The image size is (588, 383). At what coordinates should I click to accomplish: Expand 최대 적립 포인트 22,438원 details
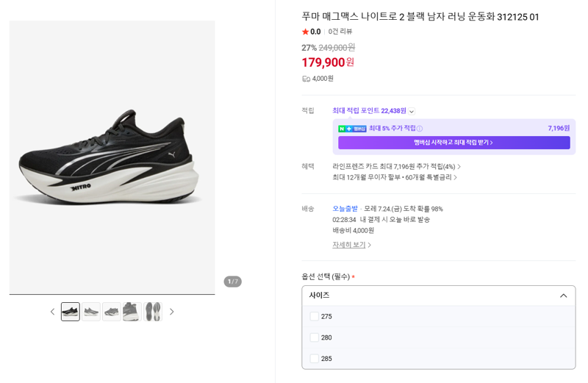coord(412,112)
